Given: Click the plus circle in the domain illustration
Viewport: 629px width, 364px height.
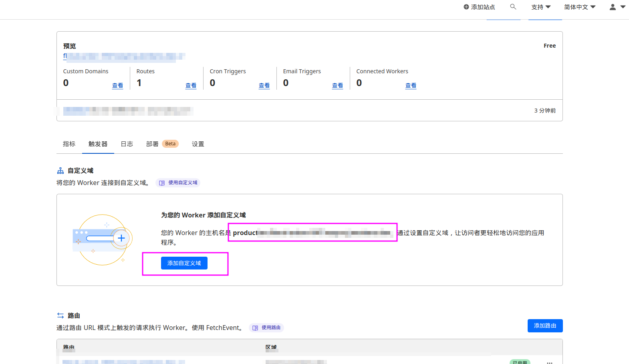Looking at the screenshot, I should [121, 238].
